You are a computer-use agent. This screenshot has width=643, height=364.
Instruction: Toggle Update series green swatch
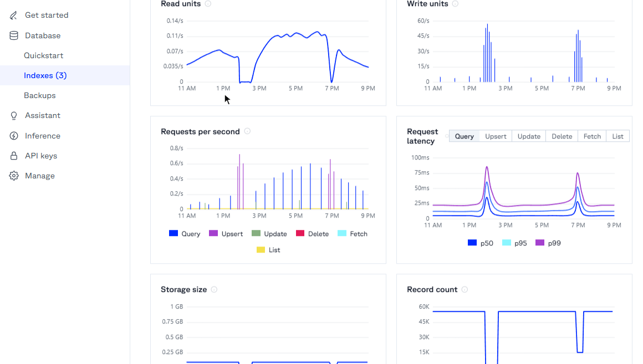256,233
